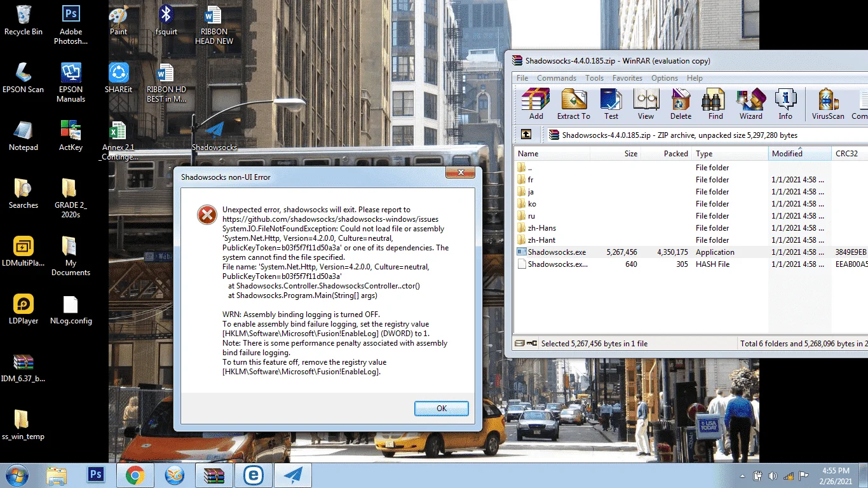Click the View toolbar icon in WinRAR
This screenshot has height=488, width=868.
646,104
